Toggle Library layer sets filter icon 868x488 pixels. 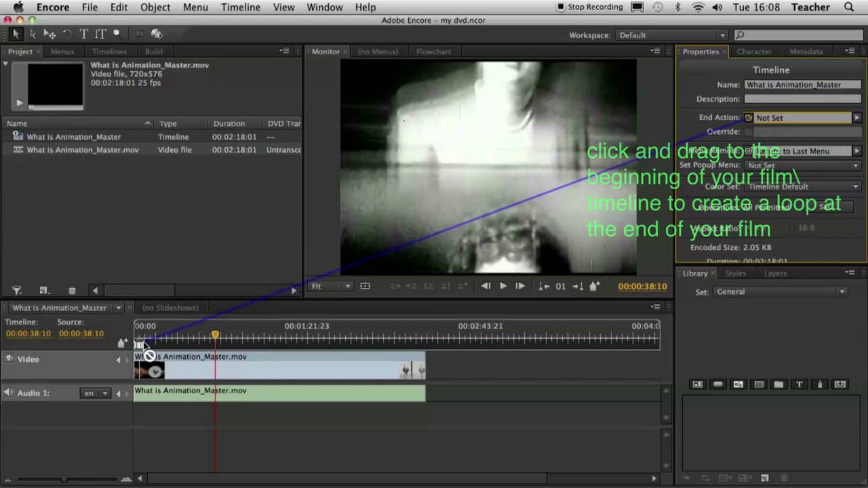759,384
